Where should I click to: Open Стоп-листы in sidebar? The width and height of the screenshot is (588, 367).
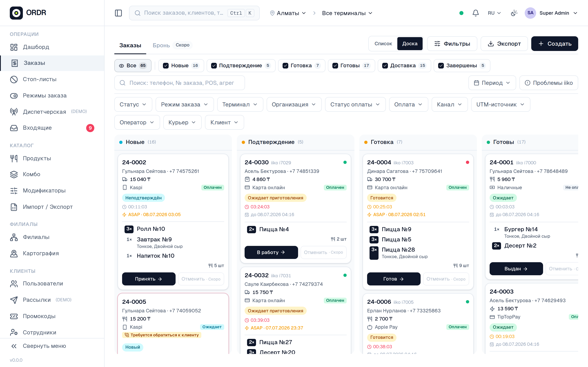[x=40, y=79]
